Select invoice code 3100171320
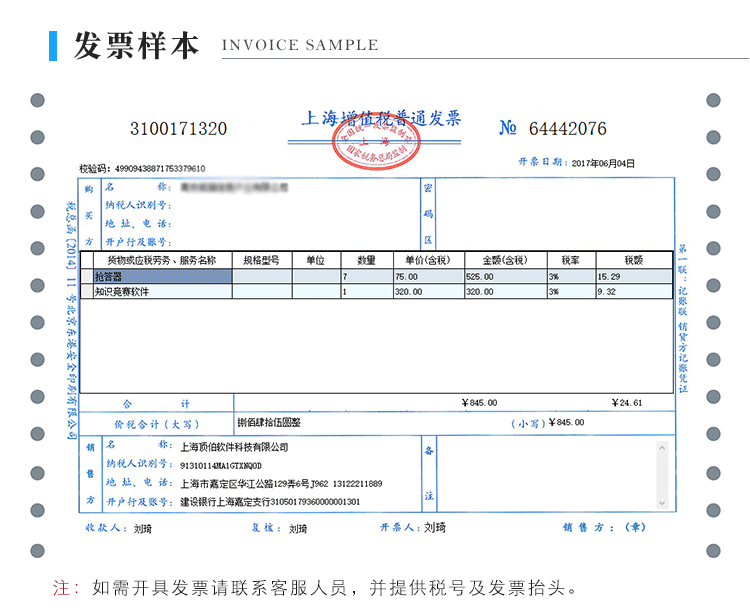 pyautogui.click(x=179, y=129)
